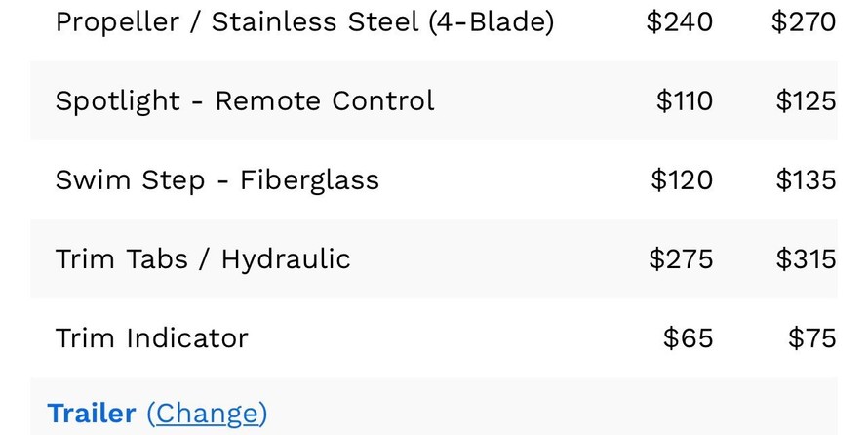868x435 pixels.
Task: Click the $135 swim step price
Action: [806, 179]
